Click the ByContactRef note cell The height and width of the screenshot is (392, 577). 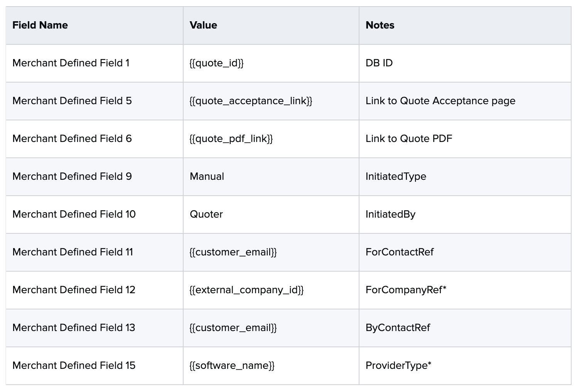click(398, 328)
